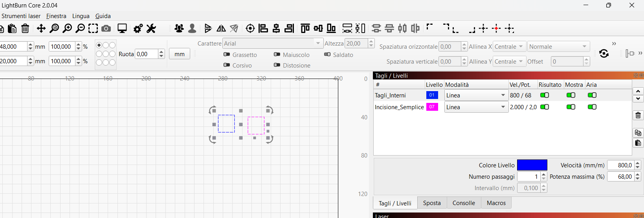
Task: Click the monitor preview icon
Action: point(122,28)
